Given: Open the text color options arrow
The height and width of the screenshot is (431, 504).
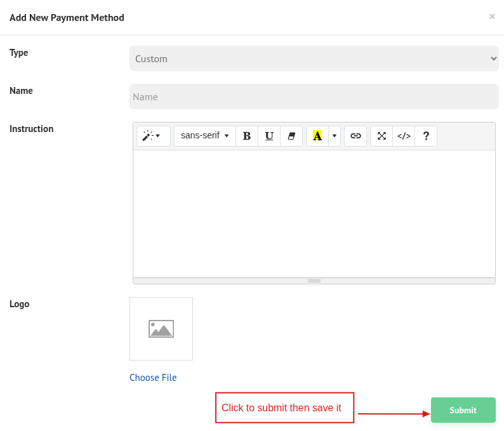Looking at the screenshot, I should (x=335, y=136).
